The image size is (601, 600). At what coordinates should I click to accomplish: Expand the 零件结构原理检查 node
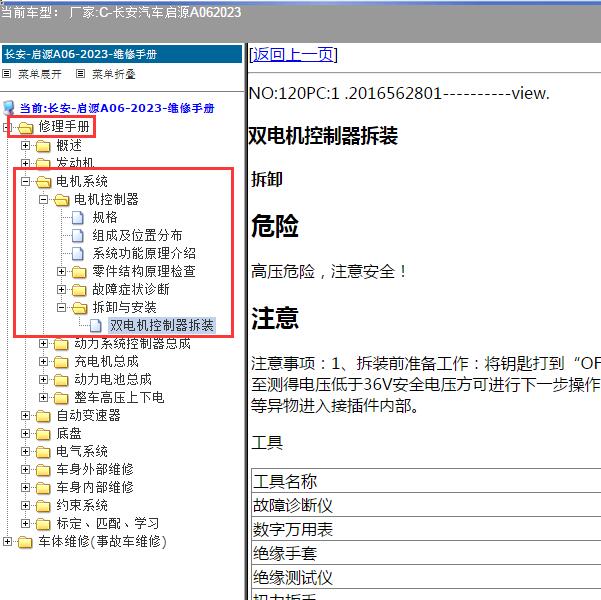[61, 271]
